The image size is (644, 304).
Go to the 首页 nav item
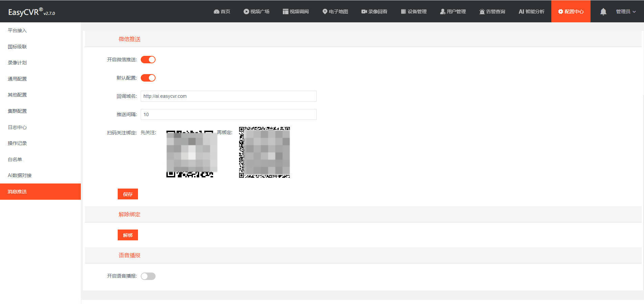coord(222,12)
